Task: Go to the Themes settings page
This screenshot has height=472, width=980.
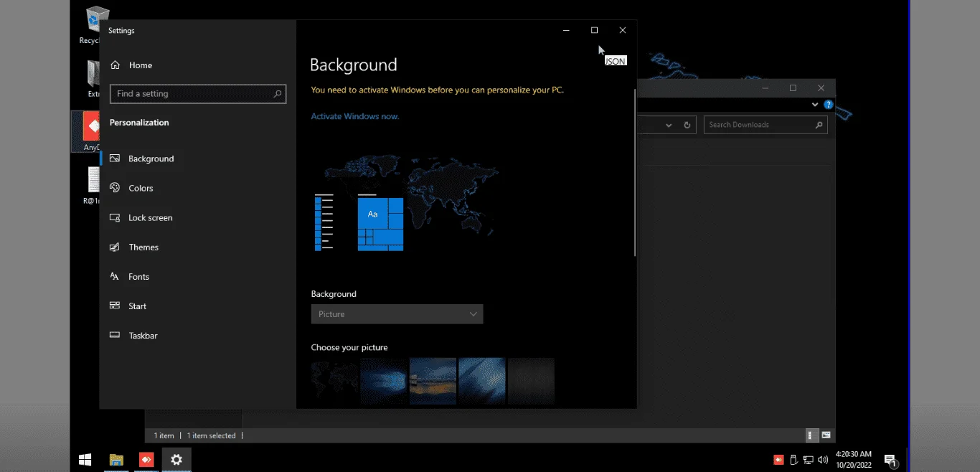Action: [x=143, y=247]
